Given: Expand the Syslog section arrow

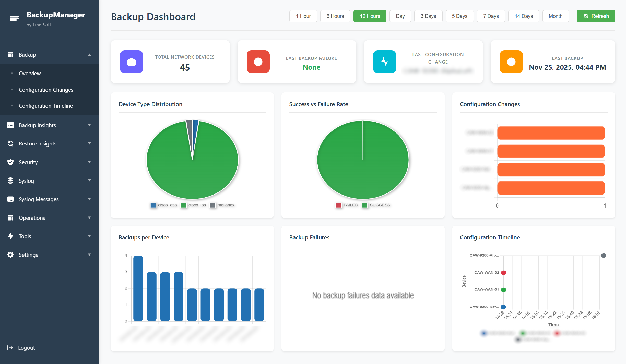Looking at the screenshot, I should coord(89,180).
